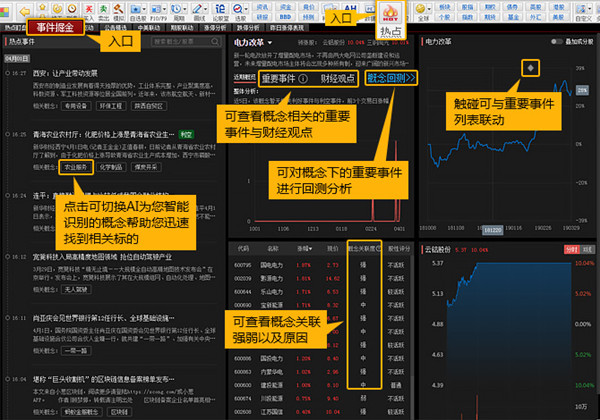Screen dimensions: 600x420
Task: Open the 昨日涨停表现 tab
Action: (287, 28)
